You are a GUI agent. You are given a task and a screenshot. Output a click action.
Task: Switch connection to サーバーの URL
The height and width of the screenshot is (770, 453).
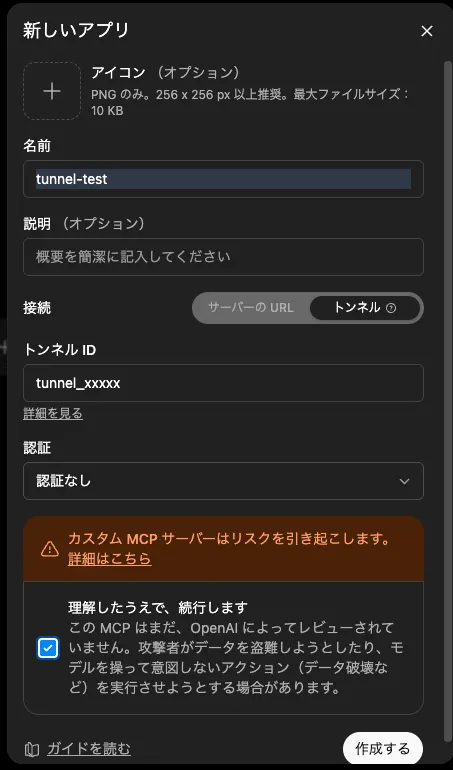coord(251,308)
